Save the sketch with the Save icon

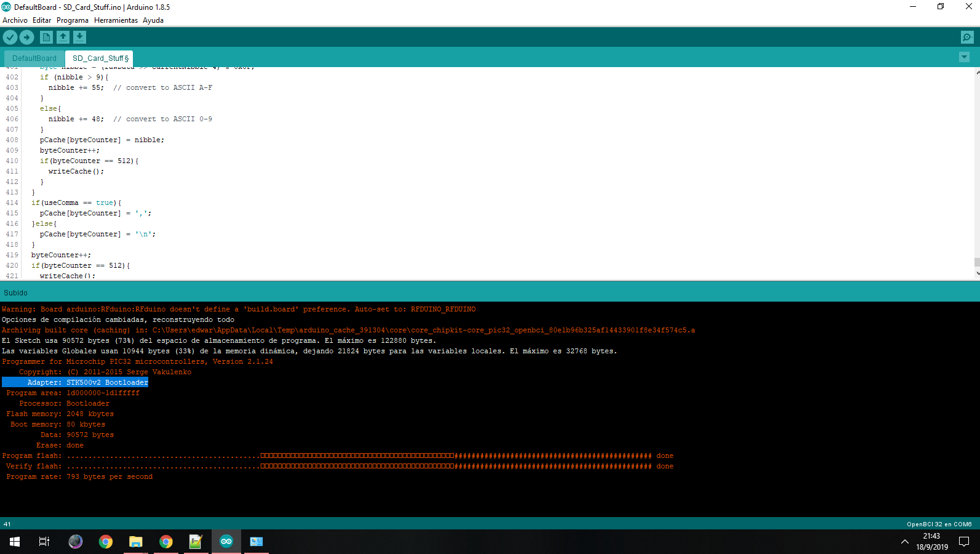pos(79,38)
